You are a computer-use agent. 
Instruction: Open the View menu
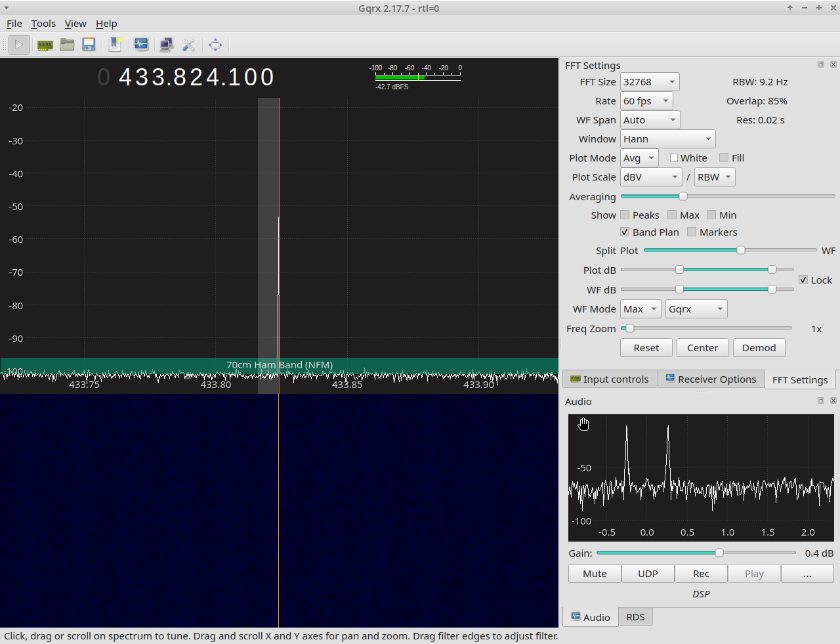[x=75, y=24]
